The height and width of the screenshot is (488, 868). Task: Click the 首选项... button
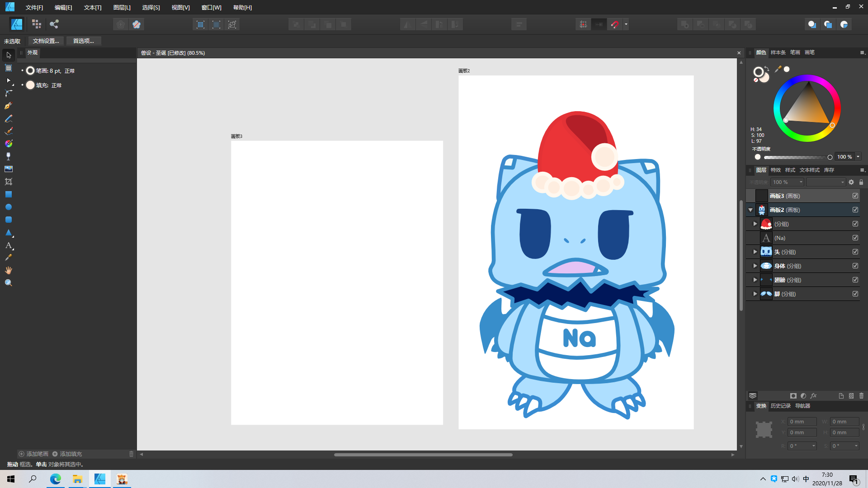pyautogui.click(x=84, y=41)
